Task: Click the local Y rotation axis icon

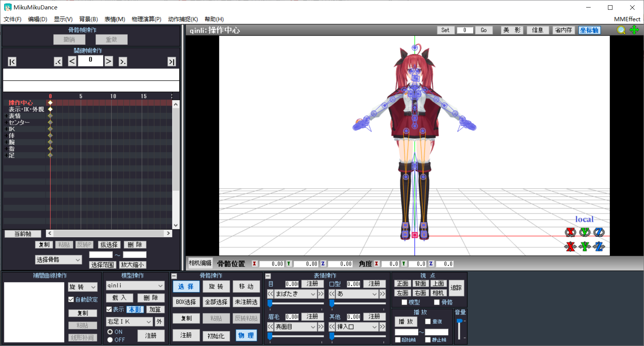Action: tap(585, 232)
